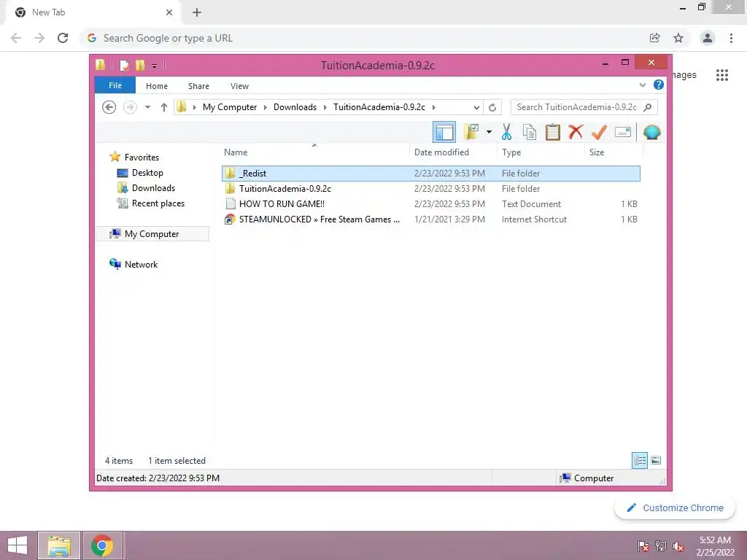
Task: Click the Copy icon in toolbar
Action: (530, 132)
